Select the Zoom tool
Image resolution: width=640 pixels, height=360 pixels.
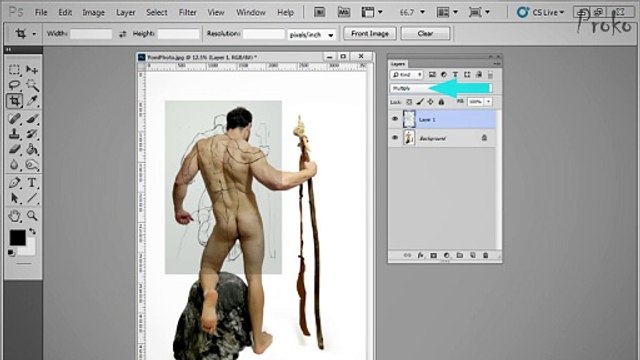click(x=32, y=216)
